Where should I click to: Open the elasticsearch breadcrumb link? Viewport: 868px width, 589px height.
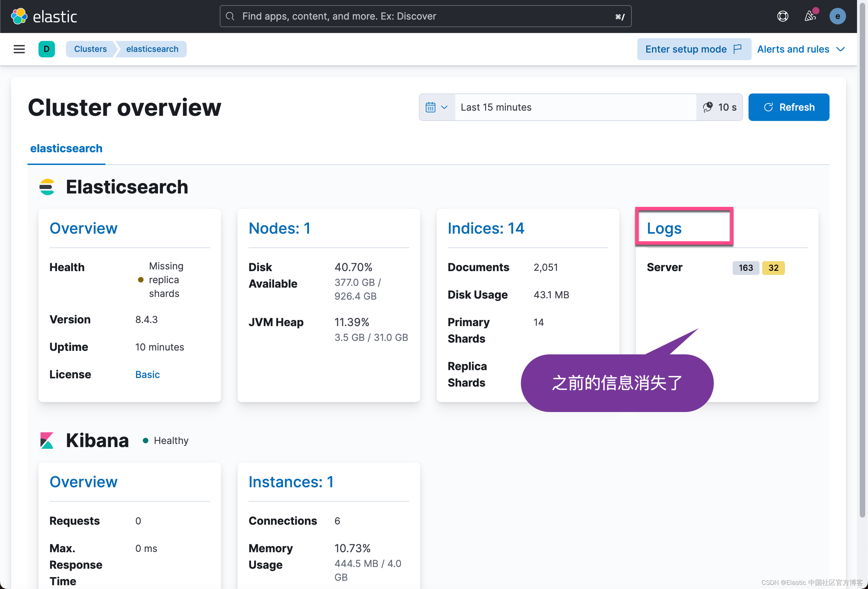pos(152,49)
